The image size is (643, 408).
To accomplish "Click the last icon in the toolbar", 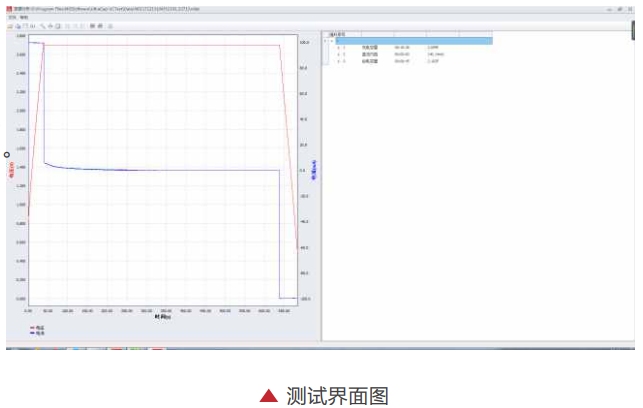I will [109, 25].
